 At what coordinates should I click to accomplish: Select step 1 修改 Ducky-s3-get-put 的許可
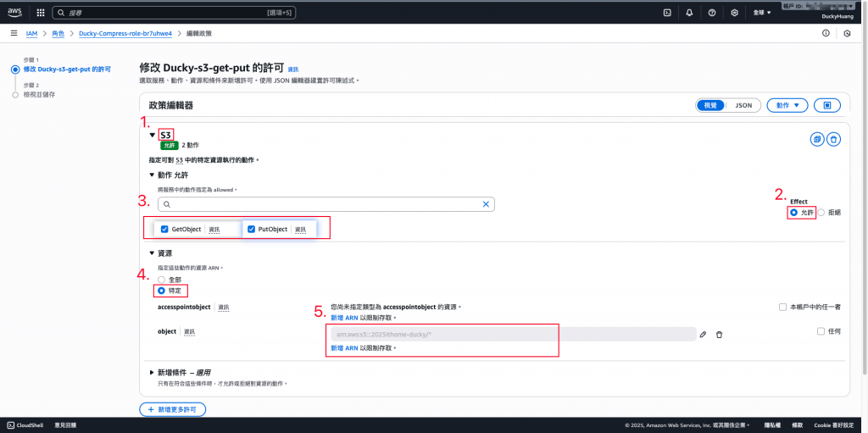67,69
